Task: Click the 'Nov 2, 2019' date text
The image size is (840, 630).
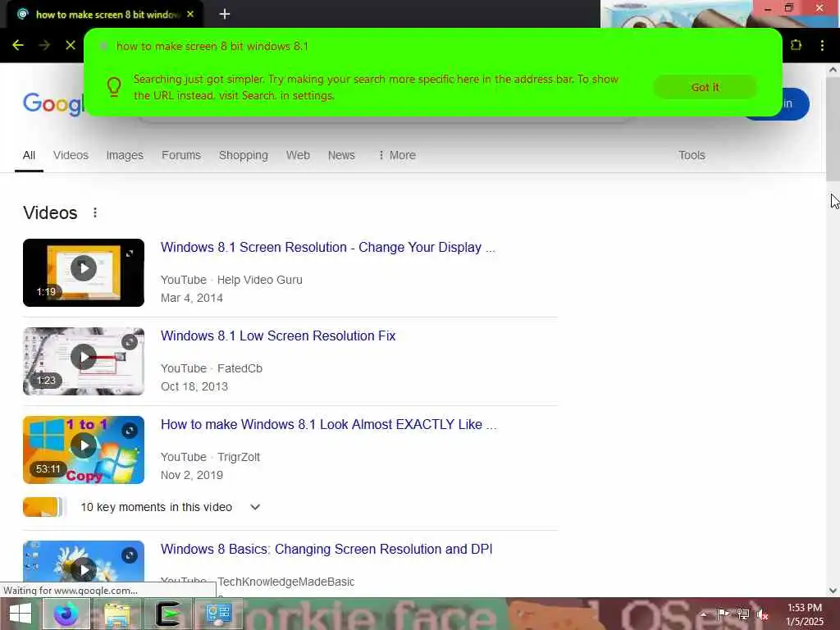Action: [192, 475]
